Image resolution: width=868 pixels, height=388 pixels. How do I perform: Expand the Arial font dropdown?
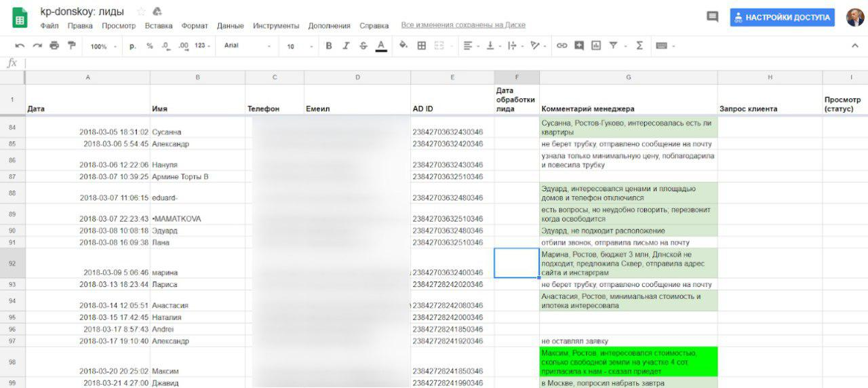click(247, 45)
